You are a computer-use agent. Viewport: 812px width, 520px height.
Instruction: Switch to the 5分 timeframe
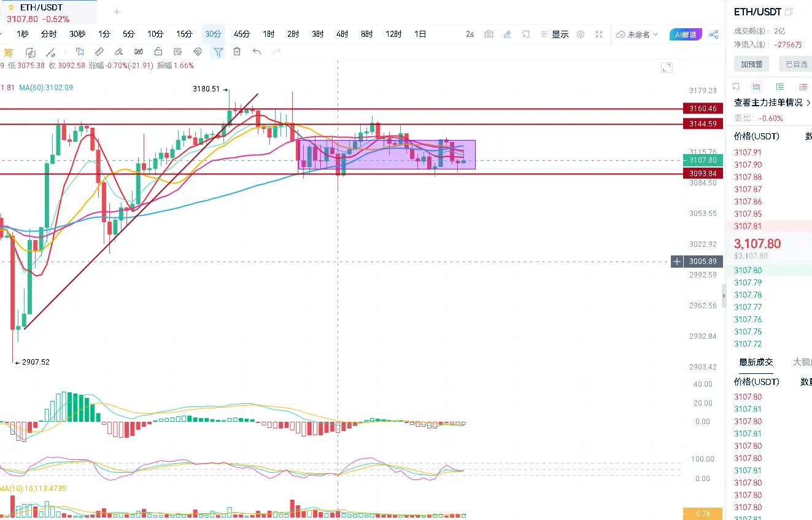pyautogui.click(x=129, y=34)
